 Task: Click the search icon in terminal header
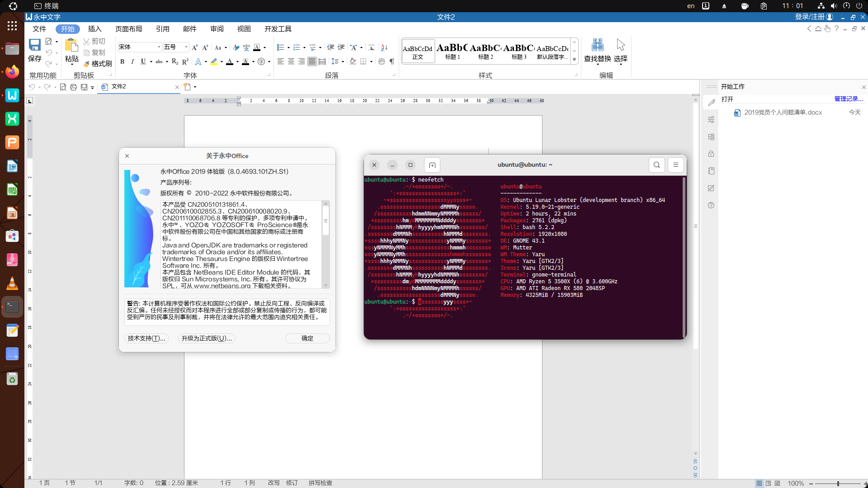pos(656,165)
